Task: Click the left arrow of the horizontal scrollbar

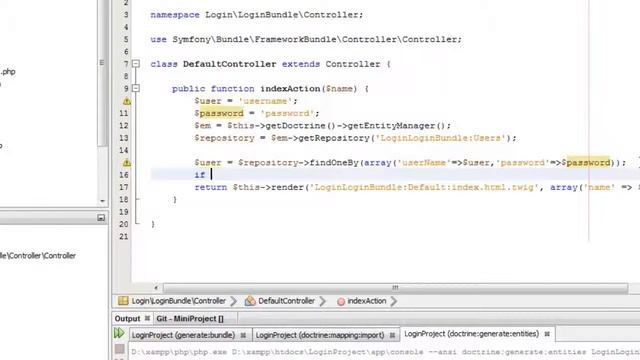Action: [x=156, y=288]
